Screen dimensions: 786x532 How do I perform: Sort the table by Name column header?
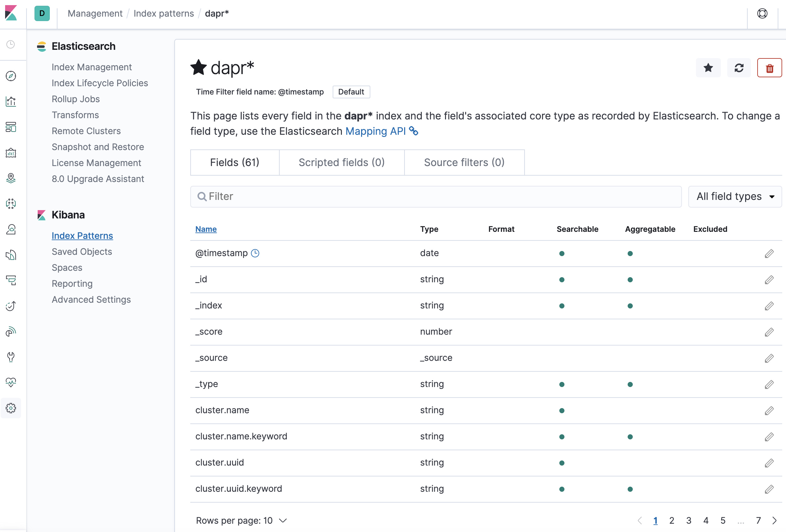[x=206, y=229]
